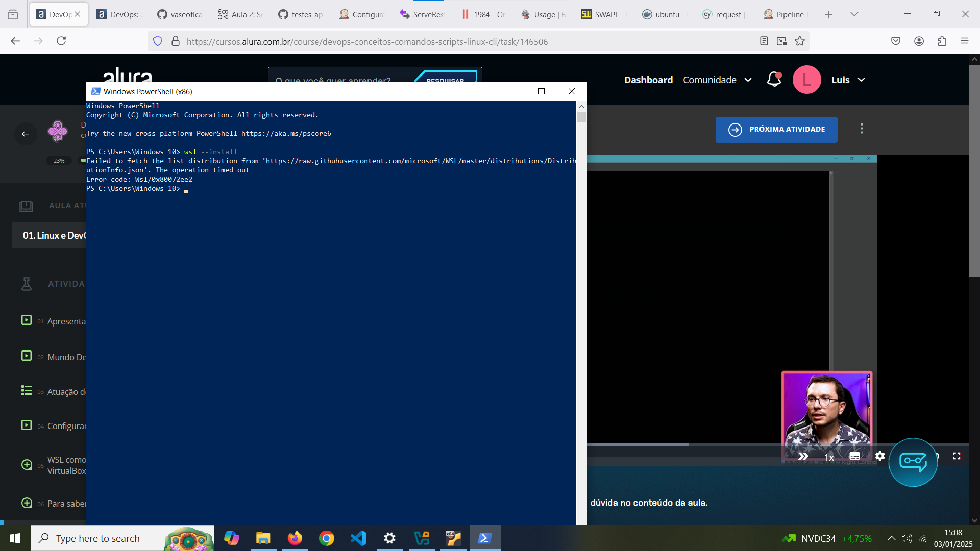Viewport: 980px width, 551px height.
Task: Toggle video captions/subtitles
Action: [x=854, y=456]
